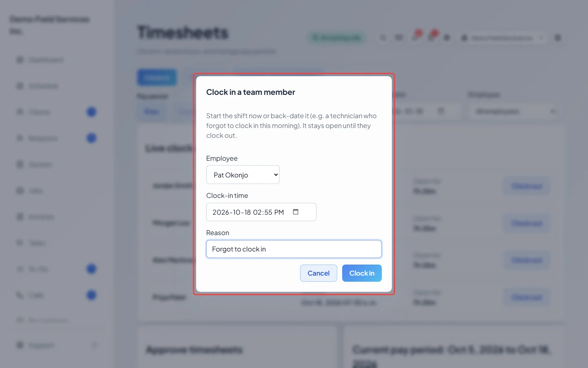Click the Quotes sidebar icon
This screenshot has height=368, width=588.
20,164
